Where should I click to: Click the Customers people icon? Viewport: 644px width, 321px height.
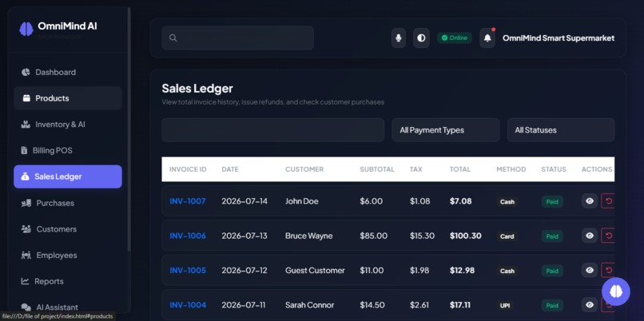(x=26, y=229)
